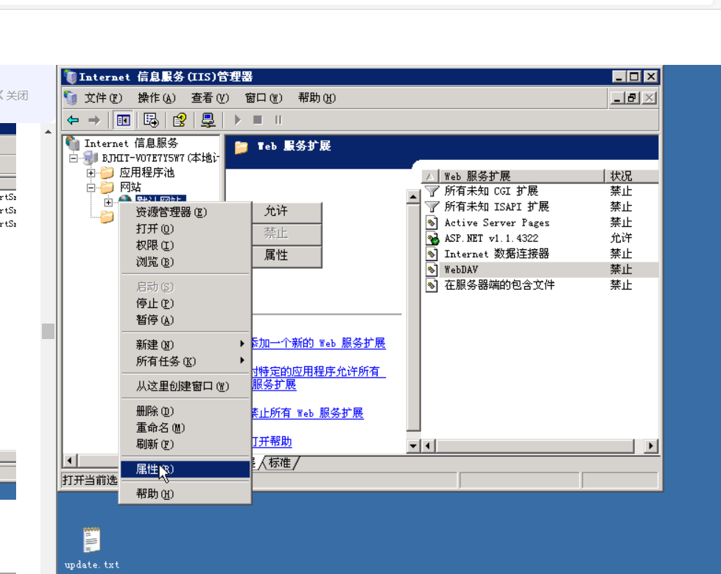Switch to the 标准 tab
The width and height of the screenshot is (721, 574).
click(x=280, y=463)
